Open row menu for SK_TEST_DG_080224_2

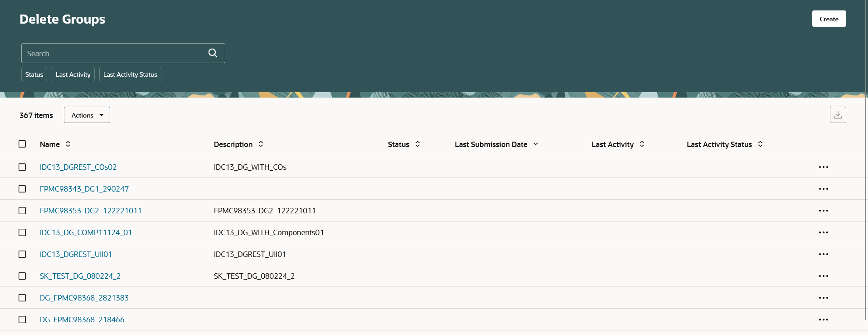(824, 276)
